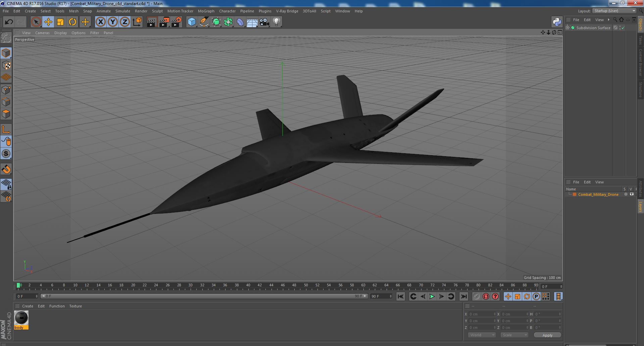Add a Cube primitive object
The width and height of the screenshot is (644, 346).
[192, 22]
